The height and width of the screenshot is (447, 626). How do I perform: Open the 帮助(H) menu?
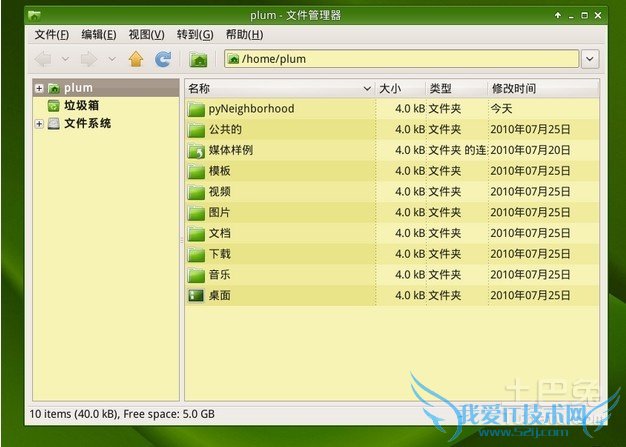244,35
